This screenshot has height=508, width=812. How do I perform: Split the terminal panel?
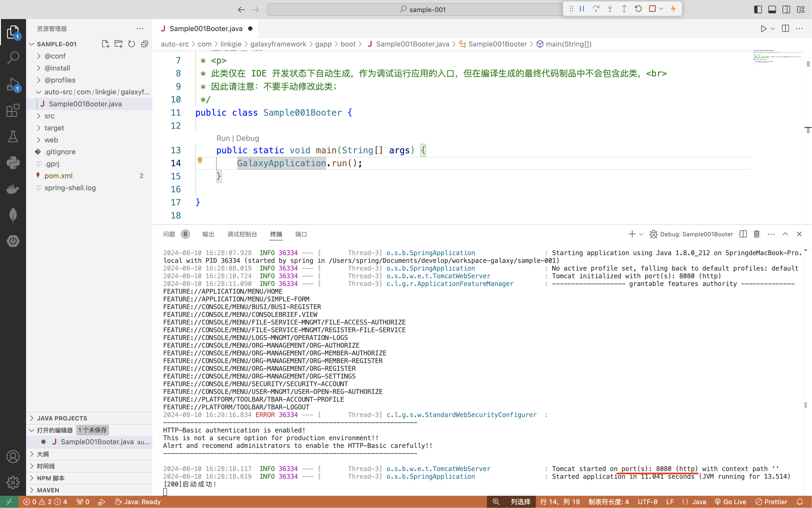[743, 234]
